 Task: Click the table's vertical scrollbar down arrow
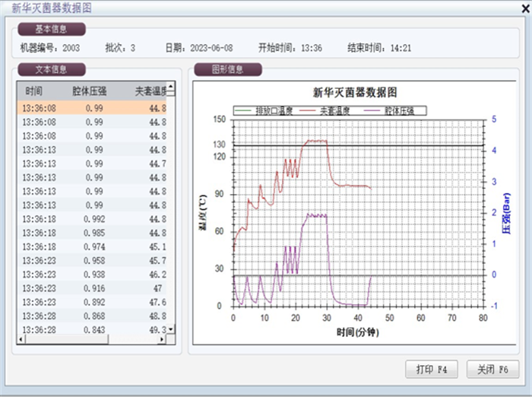(x=171, y=329)
